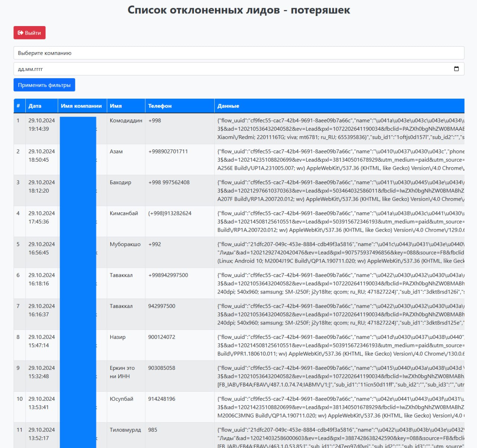Click phone +992 in row 5
477x448 pixels.
pos(155,244)
